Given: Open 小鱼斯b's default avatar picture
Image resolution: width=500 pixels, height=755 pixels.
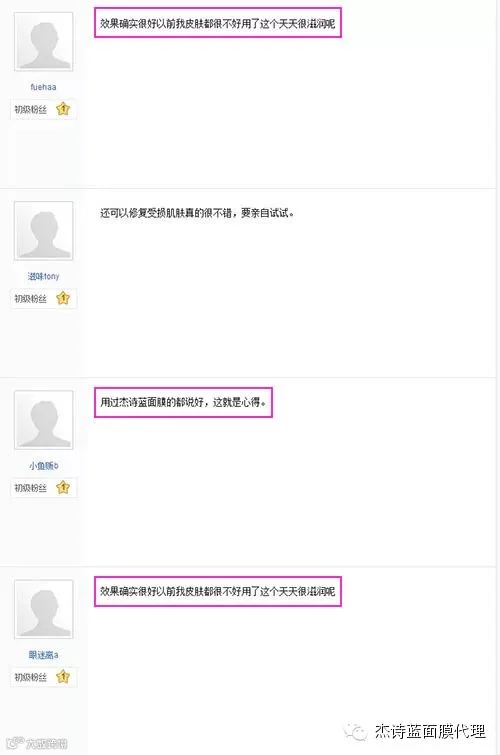Looking at the screenshot, I should (44, 420).
